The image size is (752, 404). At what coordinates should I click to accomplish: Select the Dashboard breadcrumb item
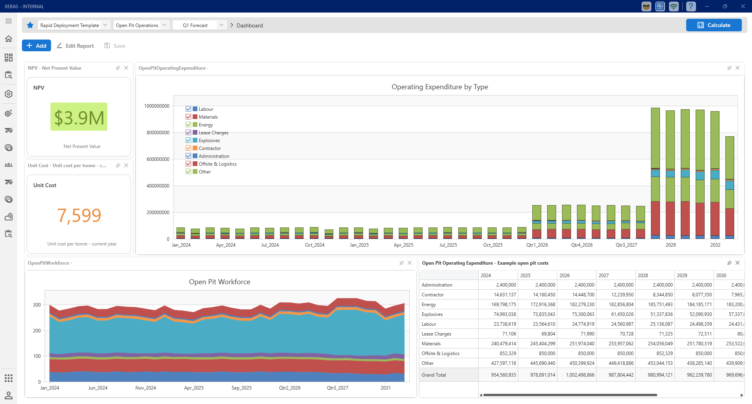[249, 25]
